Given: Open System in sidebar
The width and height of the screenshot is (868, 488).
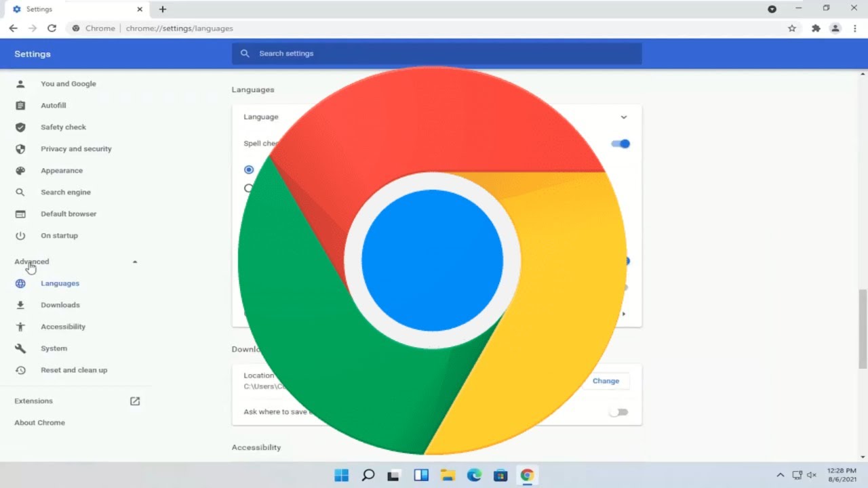Looking at the screenshot, I should pos(54,348).
